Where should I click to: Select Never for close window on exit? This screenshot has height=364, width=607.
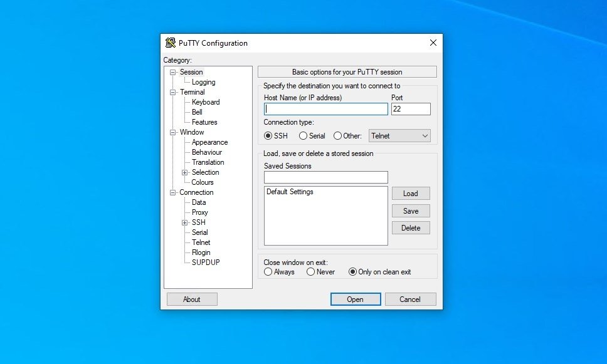pyautogui.click(x=310, y=272)
